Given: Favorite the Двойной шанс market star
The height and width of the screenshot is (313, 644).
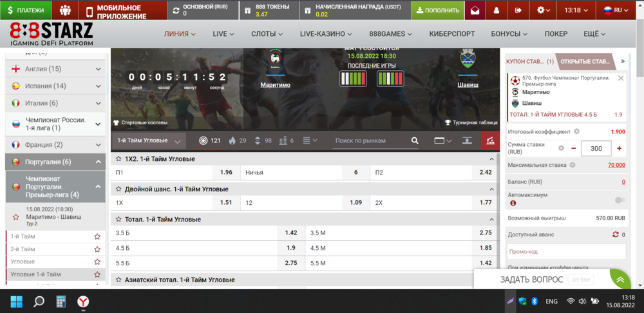Looking at the screenshot, I should pos(118,189).
